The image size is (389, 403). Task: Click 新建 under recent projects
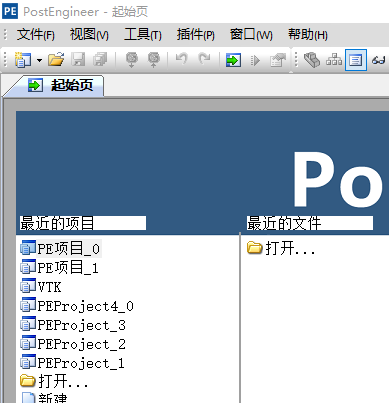(44, 398)
